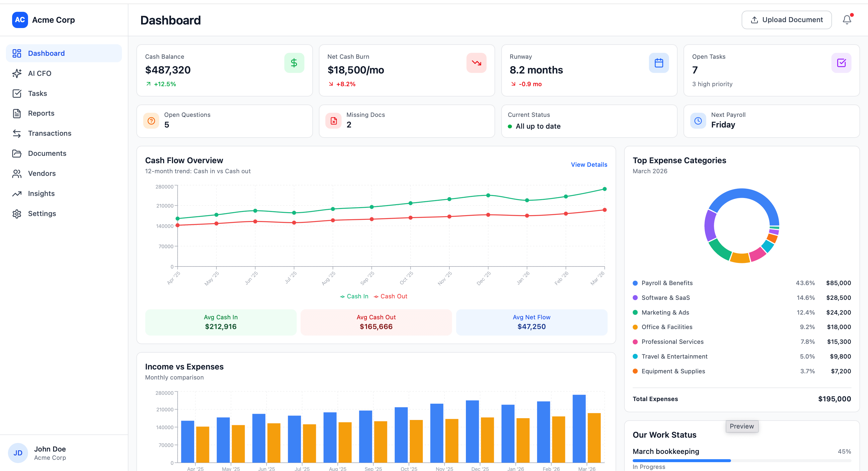Click the red file icon on Missing Docs
This screenshot has width=868, height=471.
[334, 121]
